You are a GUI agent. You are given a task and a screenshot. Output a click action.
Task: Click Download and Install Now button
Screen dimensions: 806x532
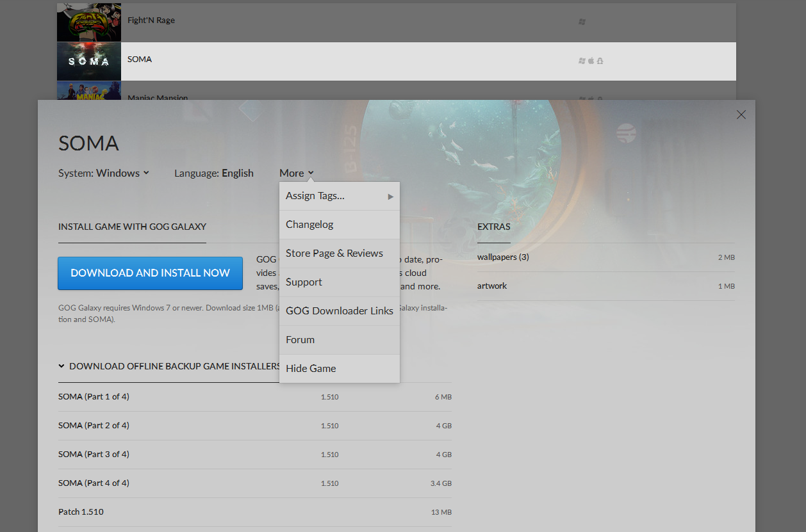[151, 273]
